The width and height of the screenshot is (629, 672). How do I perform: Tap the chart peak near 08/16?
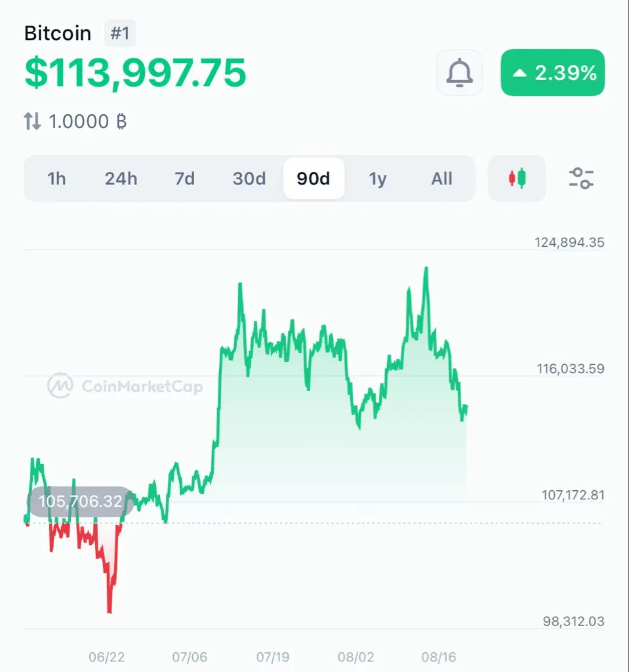coord(426,269)
